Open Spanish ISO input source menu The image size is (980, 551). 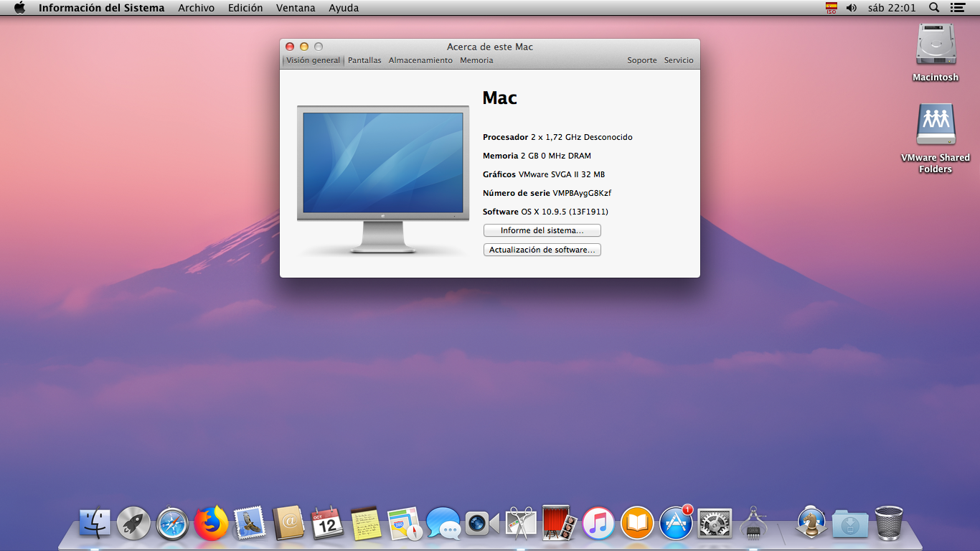pos(831,8)
